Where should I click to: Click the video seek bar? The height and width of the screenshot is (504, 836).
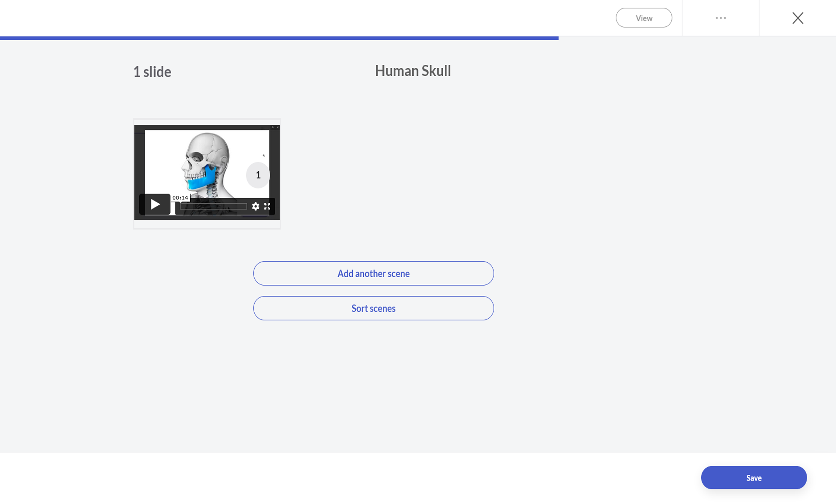click(x=213, y=206)
